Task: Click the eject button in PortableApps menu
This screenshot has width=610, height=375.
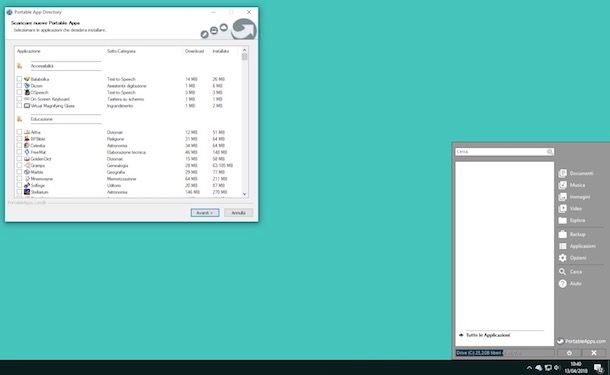Action: pos(569,353)
